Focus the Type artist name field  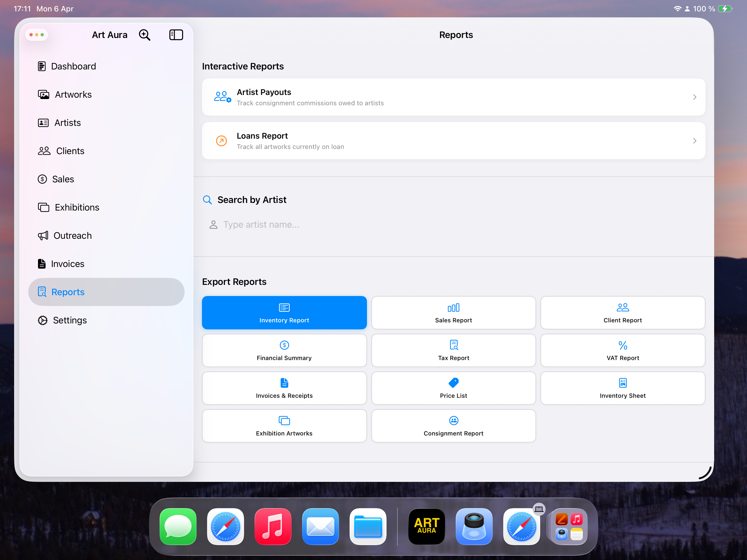tap(453, 224)
